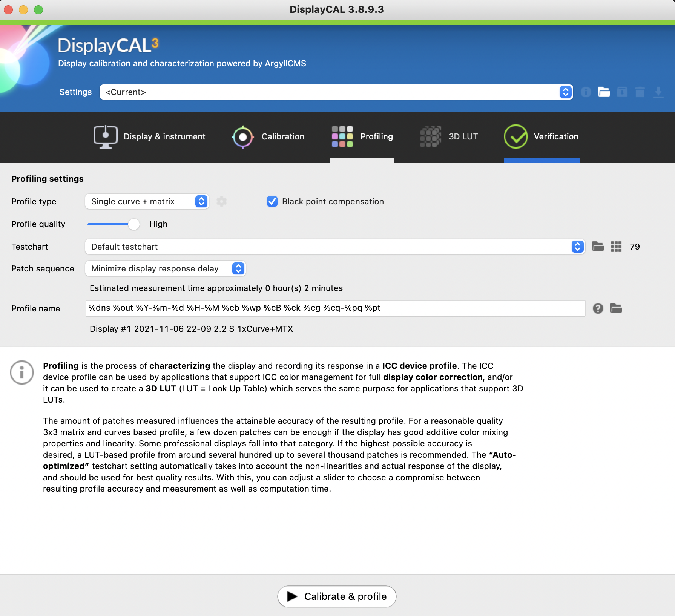Switch to the Calibration tab
This screenshot has height=616, width=675.
pos(268,136)
